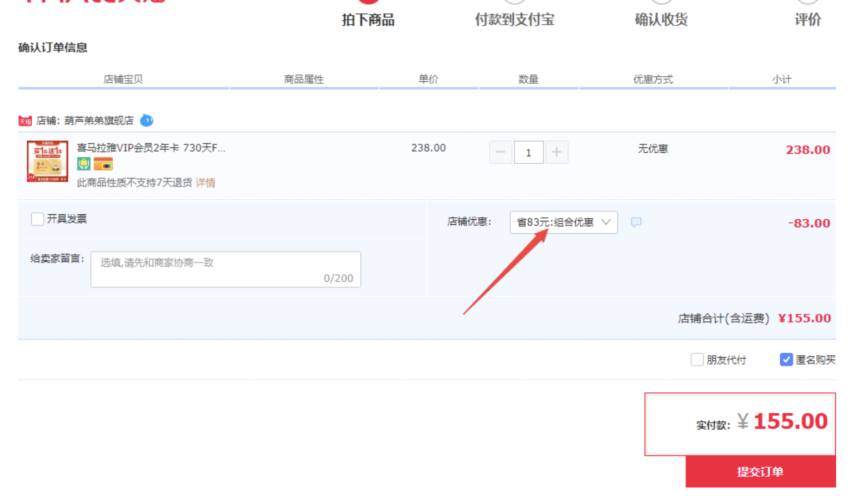This screenshot has height=499, width=868.
Task: Enable the 开具发票 invoice checkbox
Action: point(37,219)
